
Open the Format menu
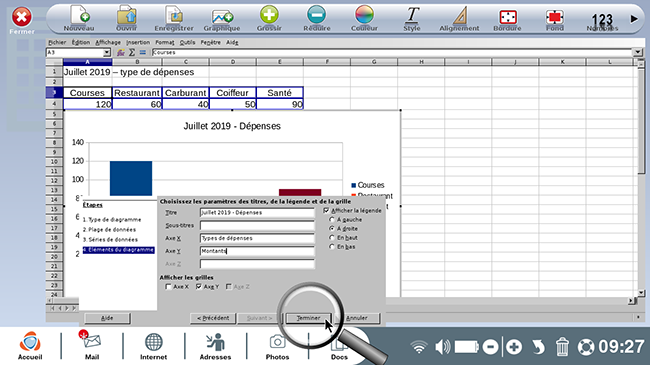click(x=165, y=42)
